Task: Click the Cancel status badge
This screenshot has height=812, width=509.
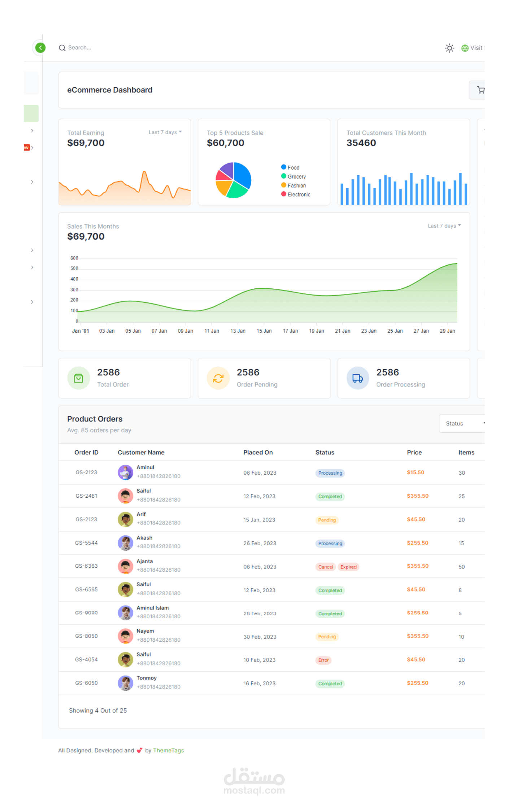Action: tap(326, 567)
